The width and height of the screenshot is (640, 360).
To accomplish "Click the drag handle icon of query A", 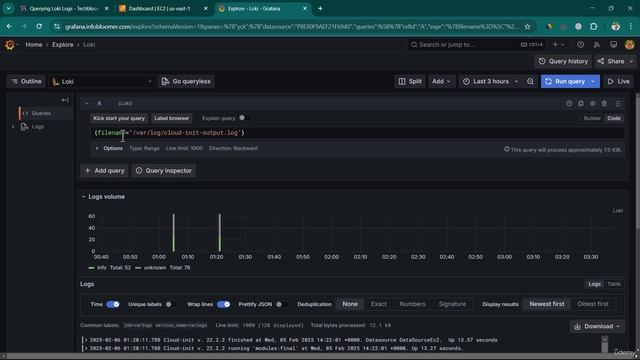I will click(618, 103).
